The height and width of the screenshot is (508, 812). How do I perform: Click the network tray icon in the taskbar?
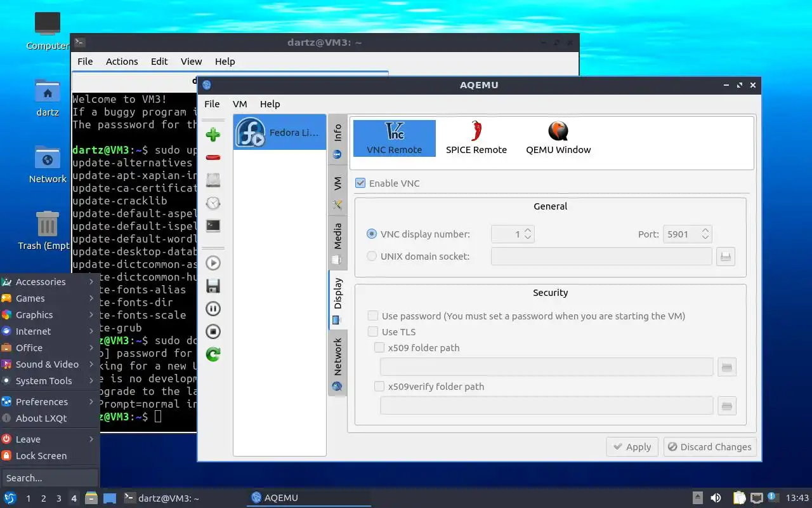756,498
